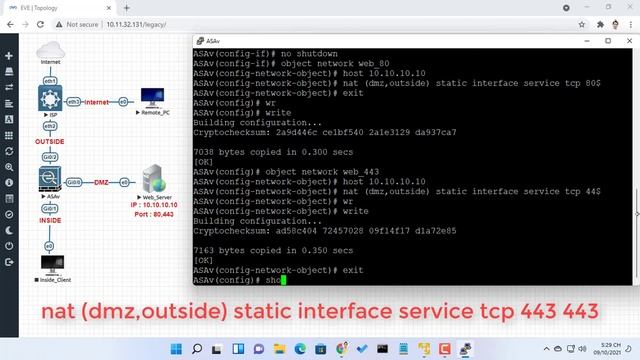Open the Networks sidebar icon with arrows
This screenshot has width=640, height=360.
9,87
